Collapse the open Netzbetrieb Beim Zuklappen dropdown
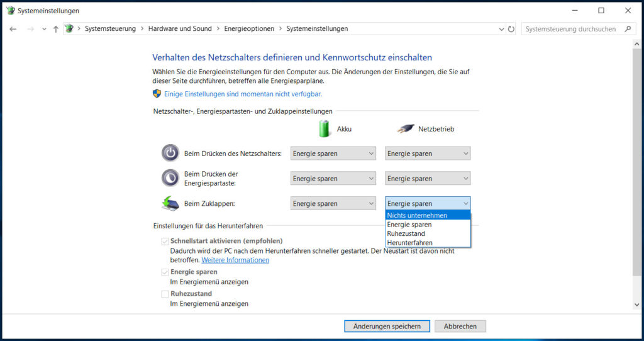The height and width of the screenshot is (341, 644). 428,203
